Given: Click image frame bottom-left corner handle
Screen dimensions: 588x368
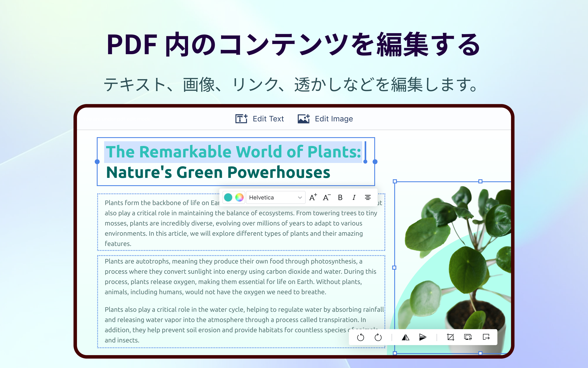Looking at the screenshot, I should (x=395, y=353).
